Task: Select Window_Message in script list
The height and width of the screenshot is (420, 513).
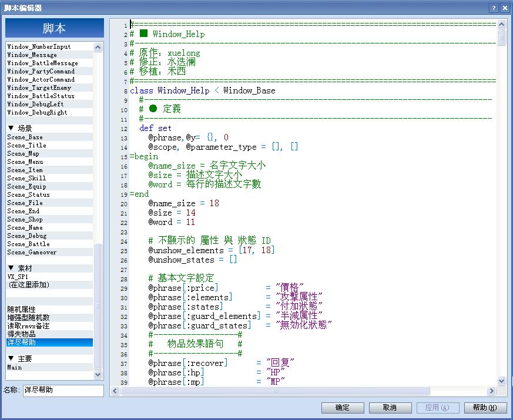Action: pyautogui.click(x=49, y=55)
